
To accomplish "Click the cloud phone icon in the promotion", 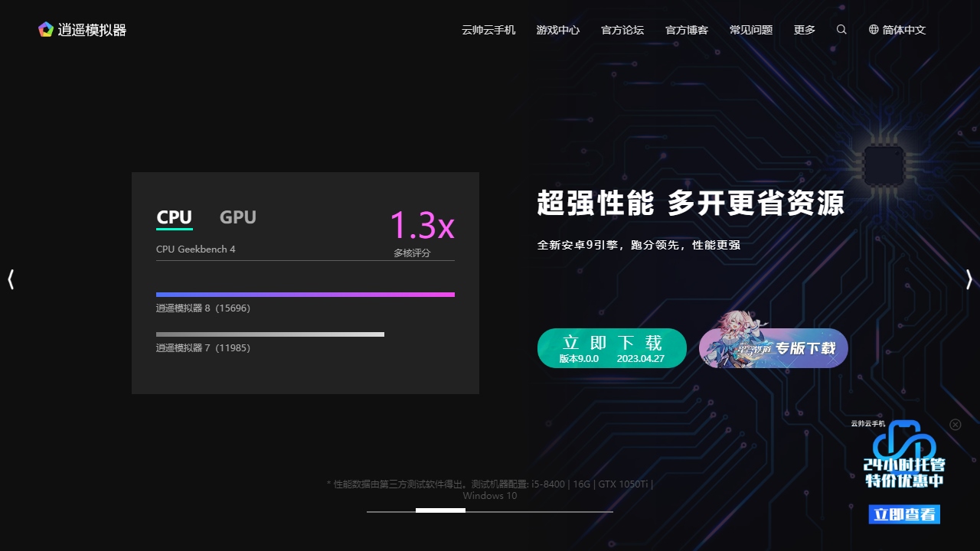I will [x=906, y=440].
